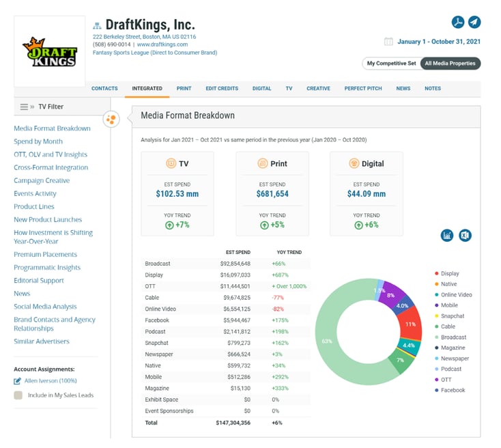Click the orange dots section icon
This screenshot has height=448, width=501.
111,120
